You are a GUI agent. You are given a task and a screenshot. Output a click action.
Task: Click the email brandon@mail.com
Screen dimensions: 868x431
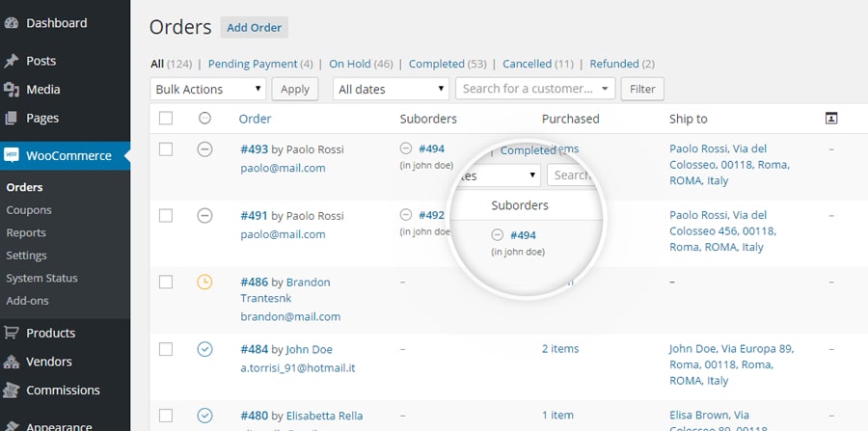[290, 317]
